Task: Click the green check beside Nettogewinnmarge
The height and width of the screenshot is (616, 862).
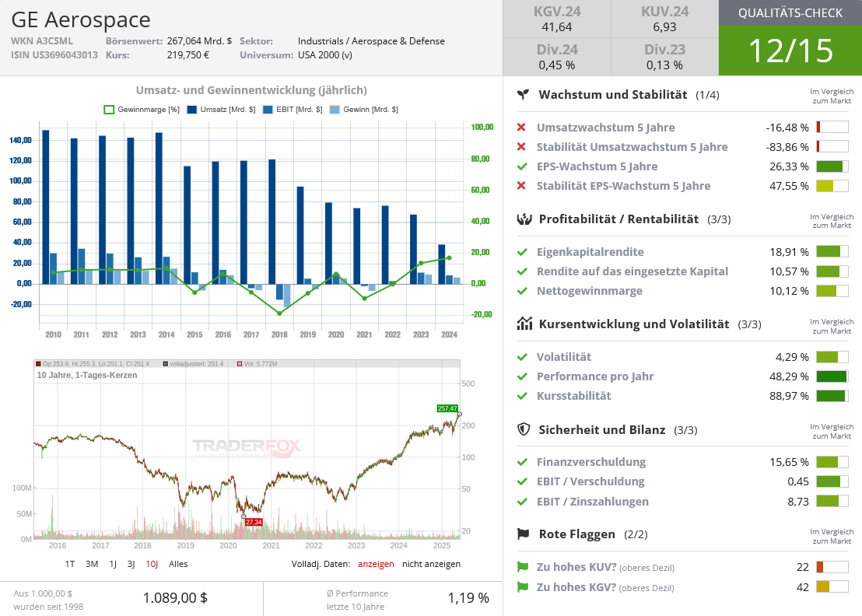Action: point(522,291)
